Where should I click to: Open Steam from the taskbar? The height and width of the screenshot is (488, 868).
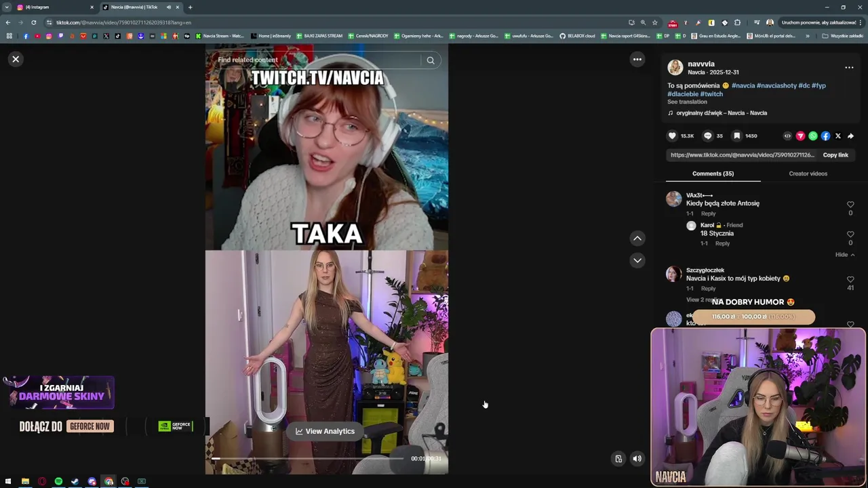(x=75, y=481)
